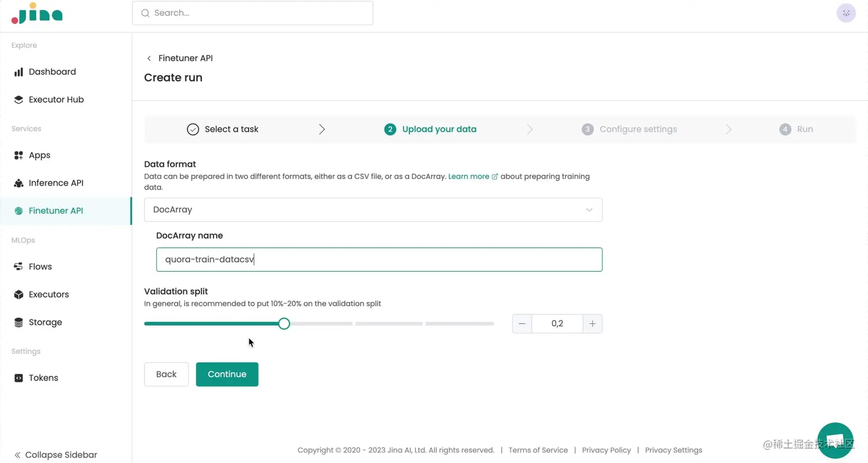The image size is (868, 463).
Task: Click the step 4 number badge
Action: pyautogui.click(x=785, y=129)
